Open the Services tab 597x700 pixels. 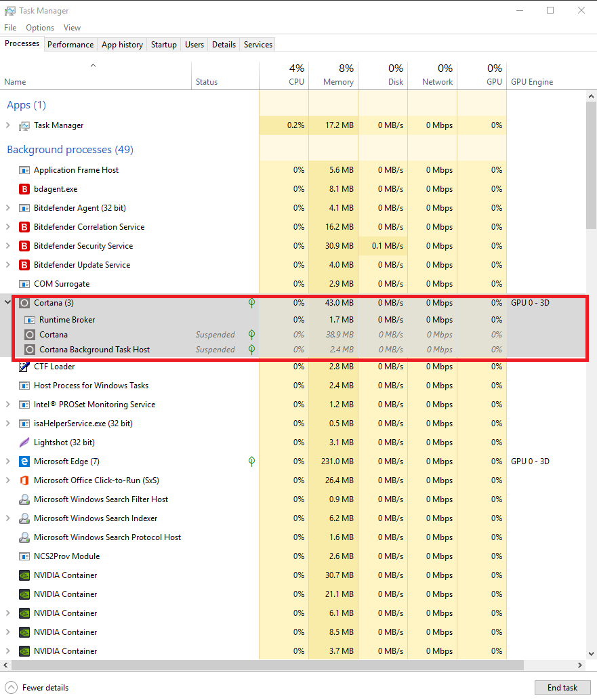[x=258, y=45]
